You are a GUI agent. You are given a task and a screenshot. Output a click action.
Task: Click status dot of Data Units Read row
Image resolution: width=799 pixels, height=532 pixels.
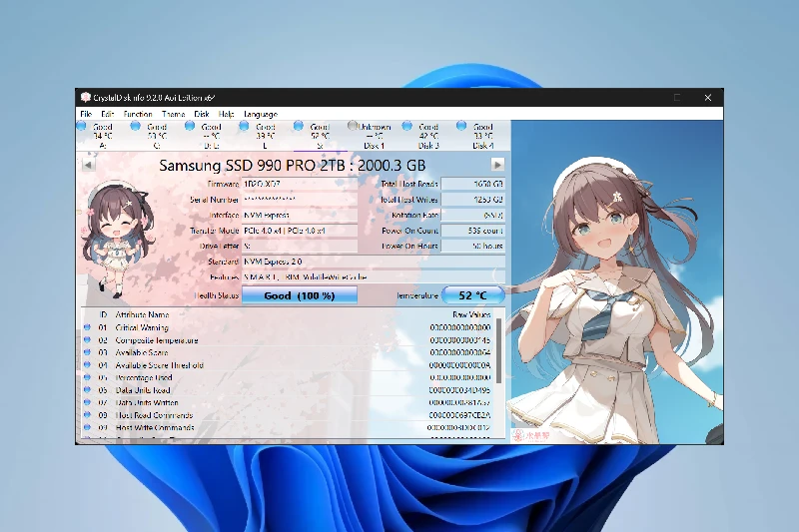[87, 390]
